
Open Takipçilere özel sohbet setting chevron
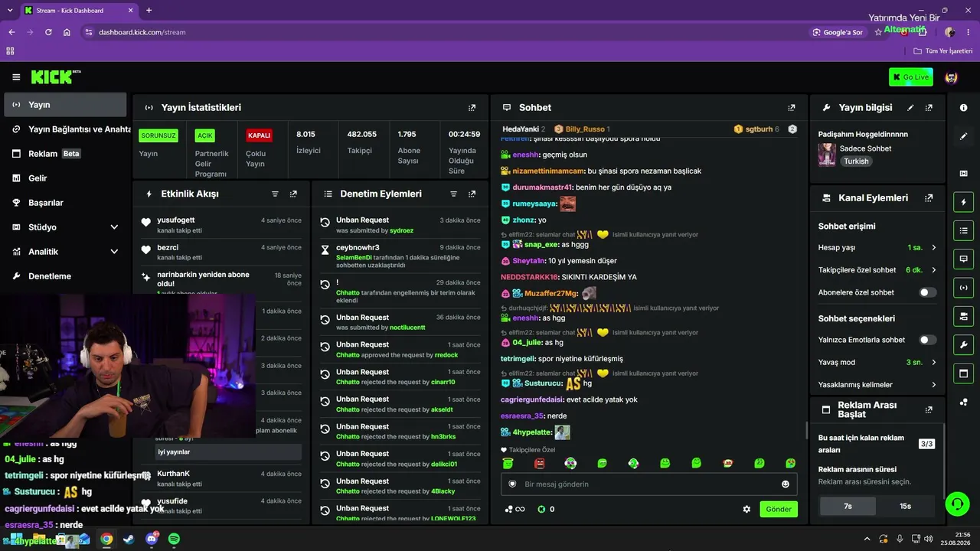(934, 270)
